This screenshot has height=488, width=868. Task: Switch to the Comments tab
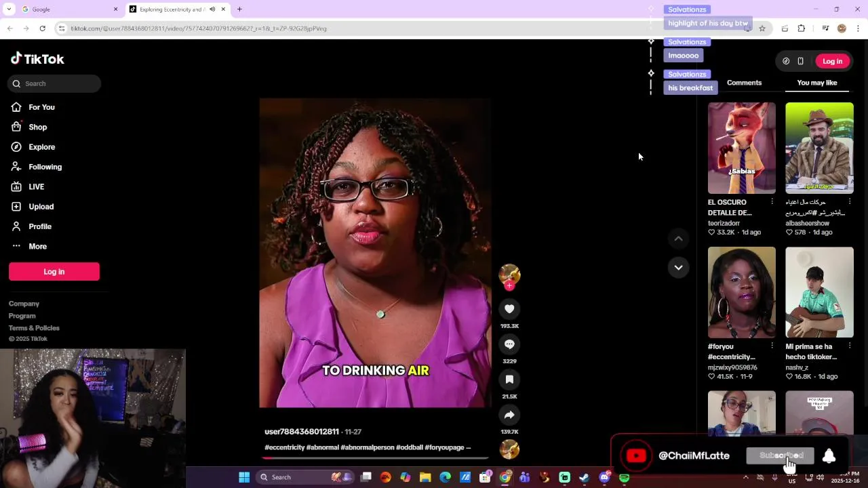(744, 83)
